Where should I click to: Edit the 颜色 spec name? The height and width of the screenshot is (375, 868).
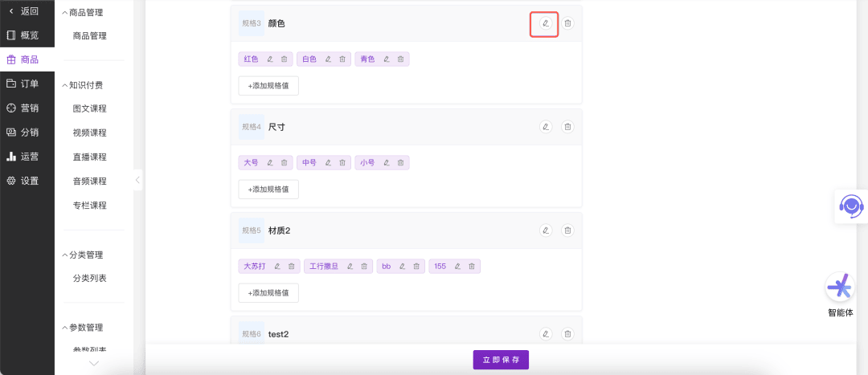click(x=546, y=23)
